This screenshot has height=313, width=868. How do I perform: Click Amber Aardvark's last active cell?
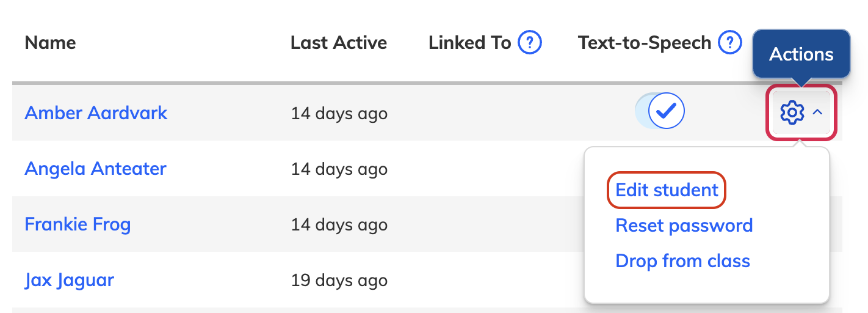point(339,114)
